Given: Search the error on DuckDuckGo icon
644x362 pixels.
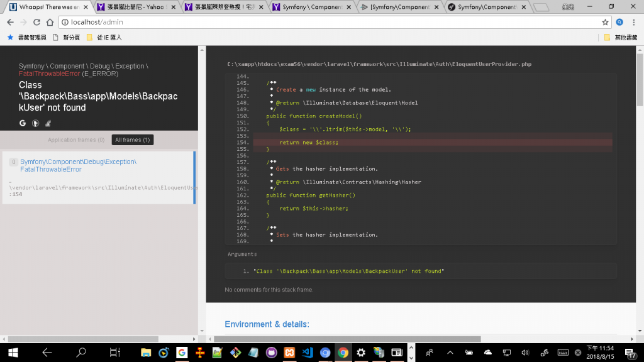Looking at the screenshot, I should pos(35,123).
